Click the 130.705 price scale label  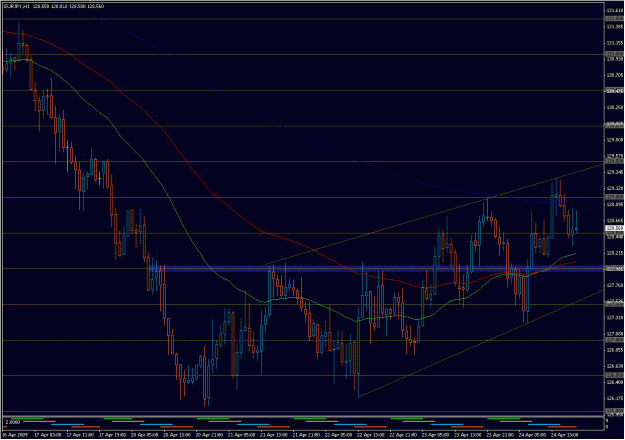(x=615, y=75)
